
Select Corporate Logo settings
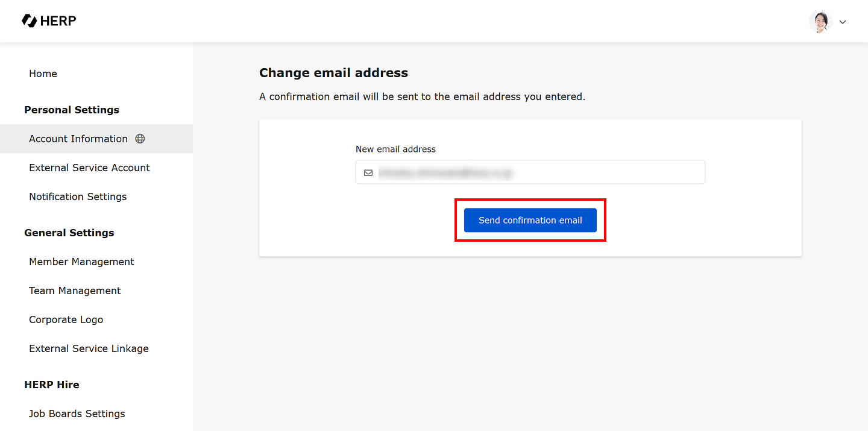[66, 319]
